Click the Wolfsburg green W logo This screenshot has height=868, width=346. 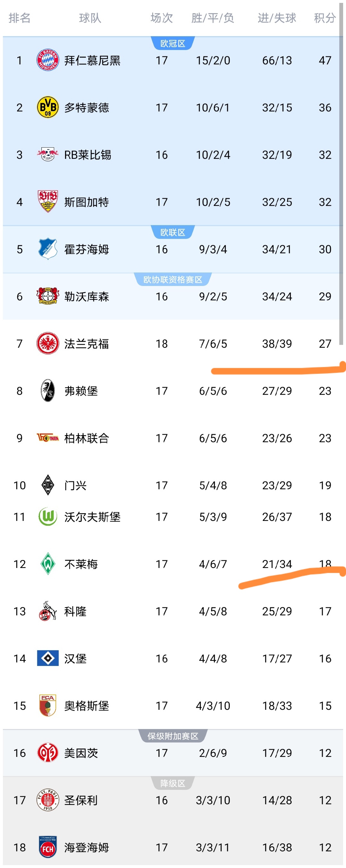tap(47, 516)
